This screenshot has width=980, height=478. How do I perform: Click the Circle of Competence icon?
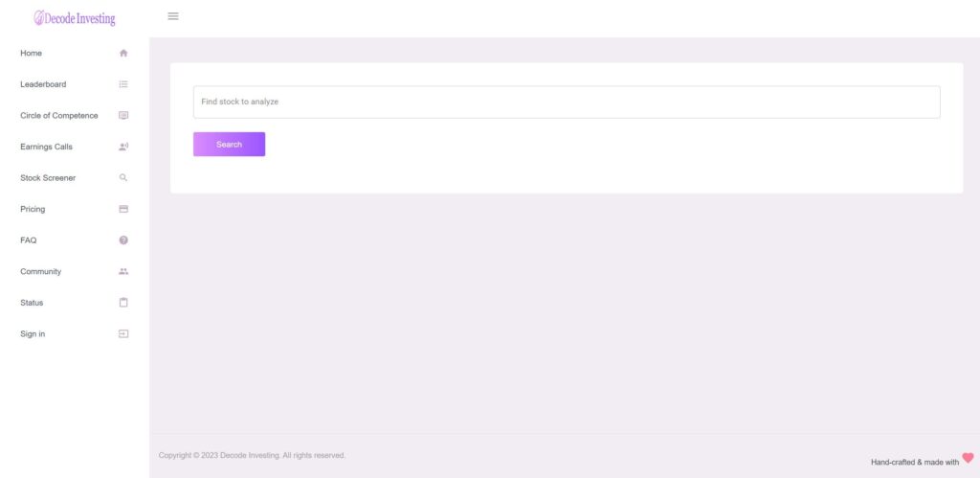coord(123,116)
